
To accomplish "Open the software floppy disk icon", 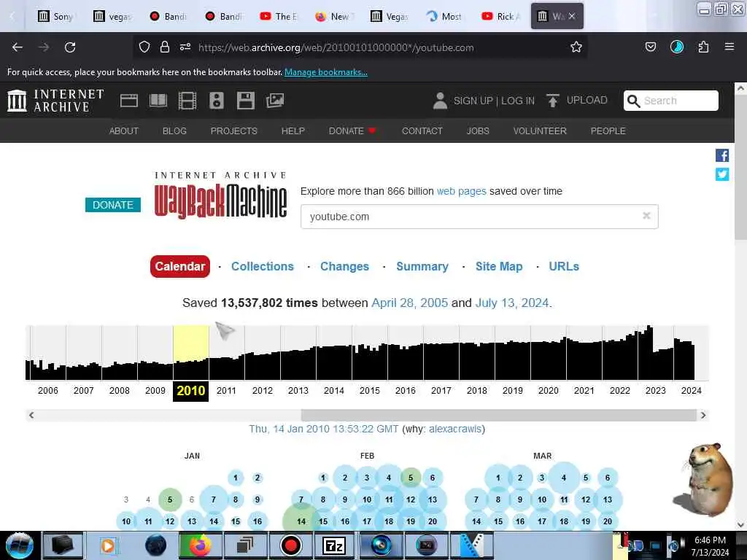I will click(245, 101).
